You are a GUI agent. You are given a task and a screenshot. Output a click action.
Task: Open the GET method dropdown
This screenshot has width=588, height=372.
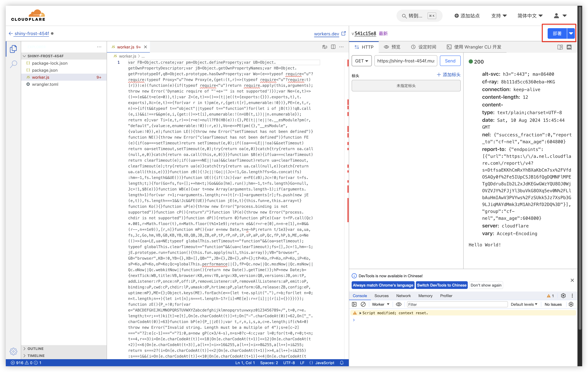click(361, 61)
